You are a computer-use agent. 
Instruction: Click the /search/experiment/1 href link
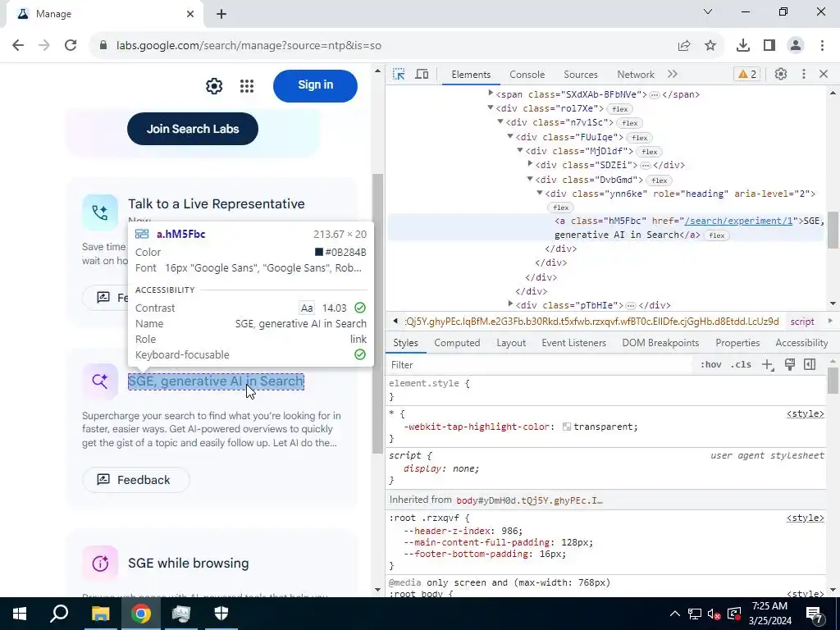[x=739, y=221]
